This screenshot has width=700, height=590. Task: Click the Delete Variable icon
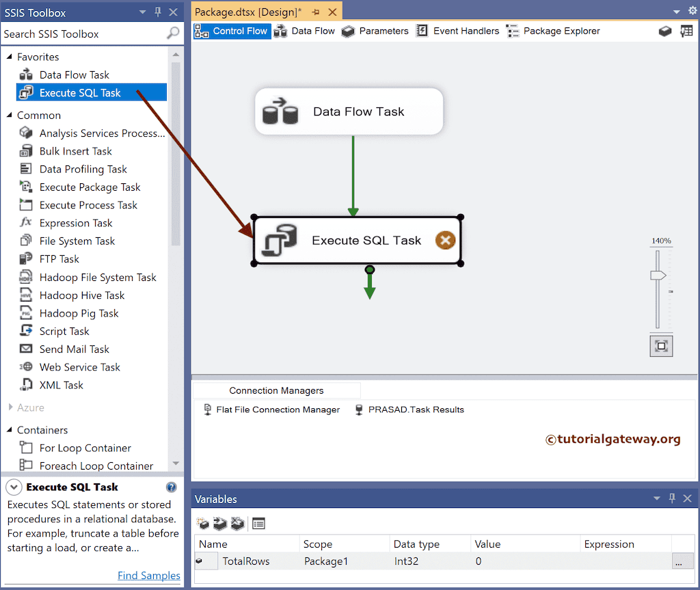point(239,523)
